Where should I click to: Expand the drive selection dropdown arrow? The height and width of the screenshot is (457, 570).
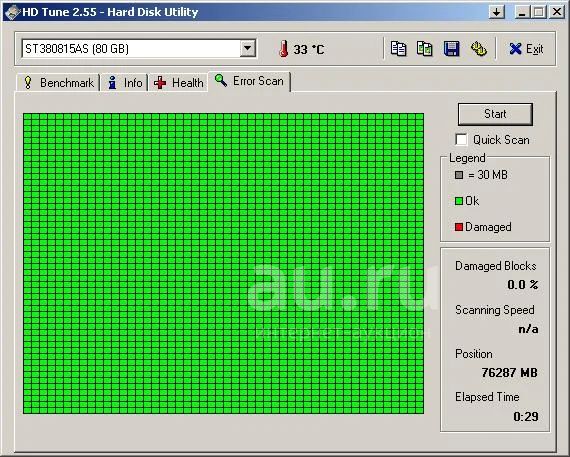248,48
